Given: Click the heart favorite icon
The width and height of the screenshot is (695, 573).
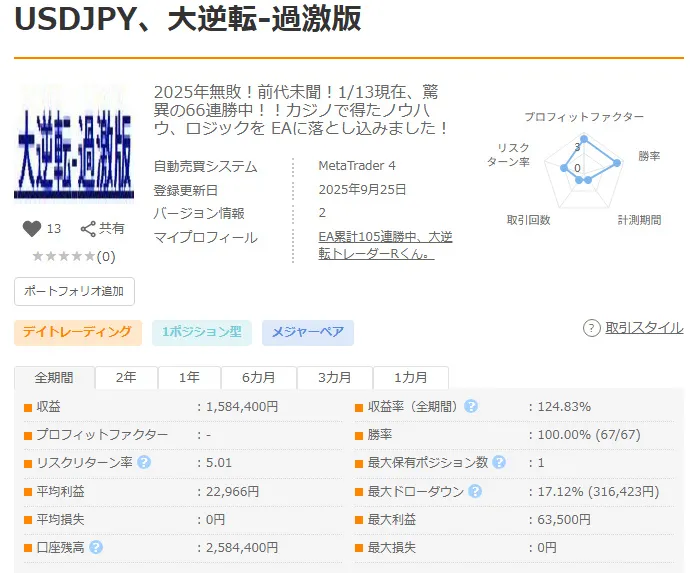Looking at the screenshot, I should click(31, 229).
